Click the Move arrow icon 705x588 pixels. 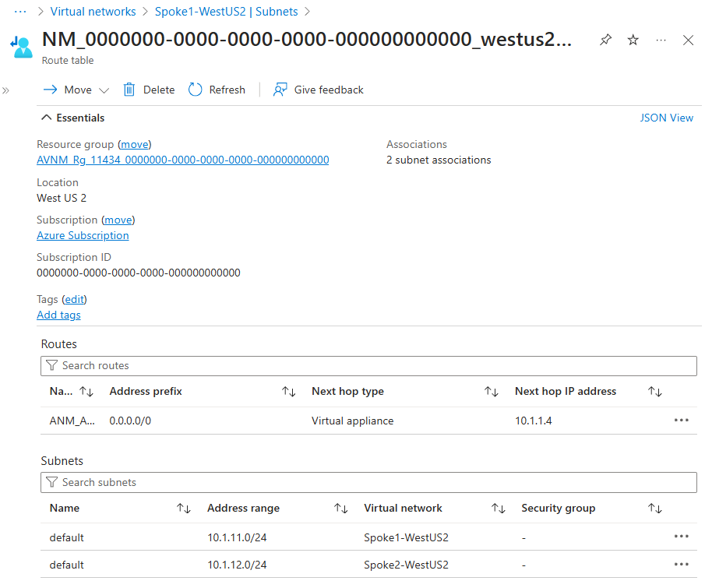[x=50, y=90]
